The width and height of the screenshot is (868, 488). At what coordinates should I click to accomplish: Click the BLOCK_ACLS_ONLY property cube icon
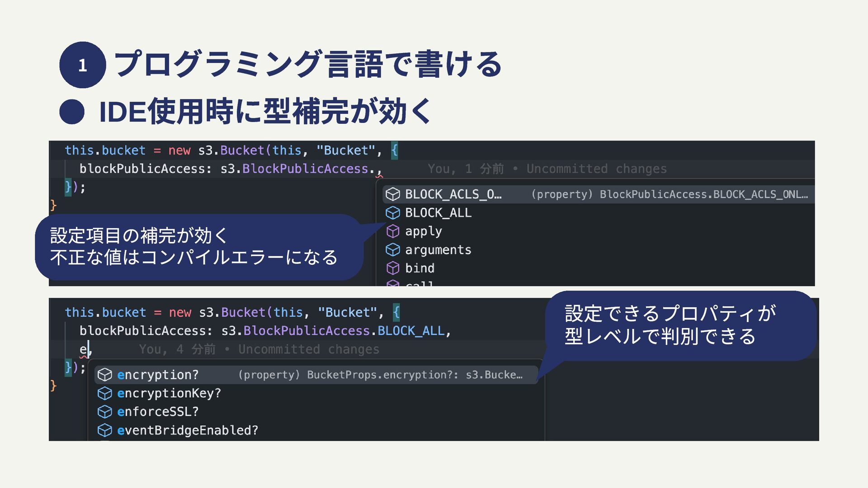coord(392,194)
